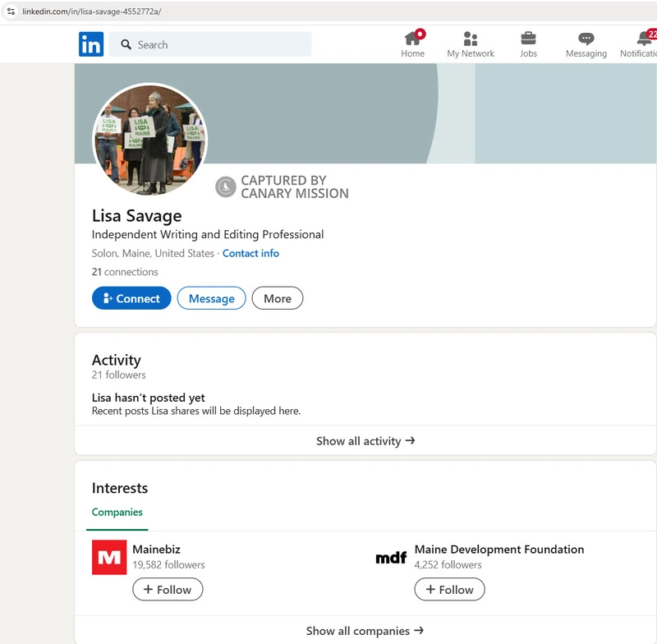This screenshot has height=644, width=657.
Task: Click the 4,252 followers count
Action: pyautogui.click(x=448, y=564)
